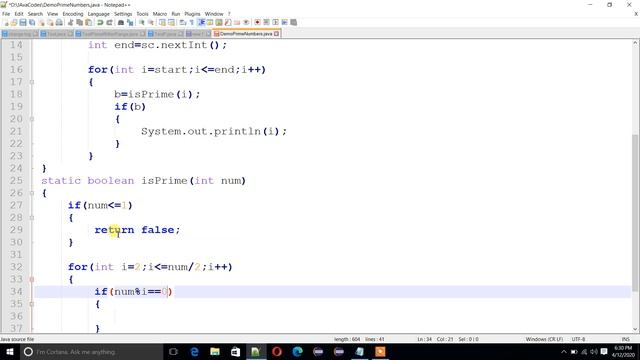
Task: Click the Copy toolbar icon
Action: 80,22
